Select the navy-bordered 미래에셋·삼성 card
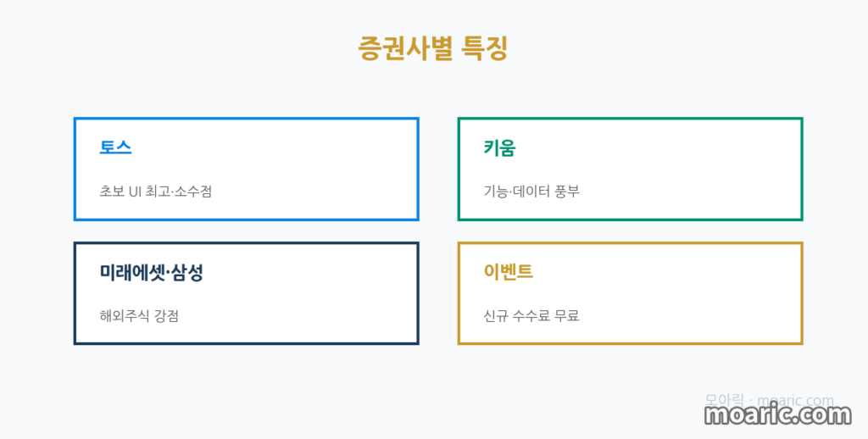Screen dimensions: 868x439 point(247,293)
